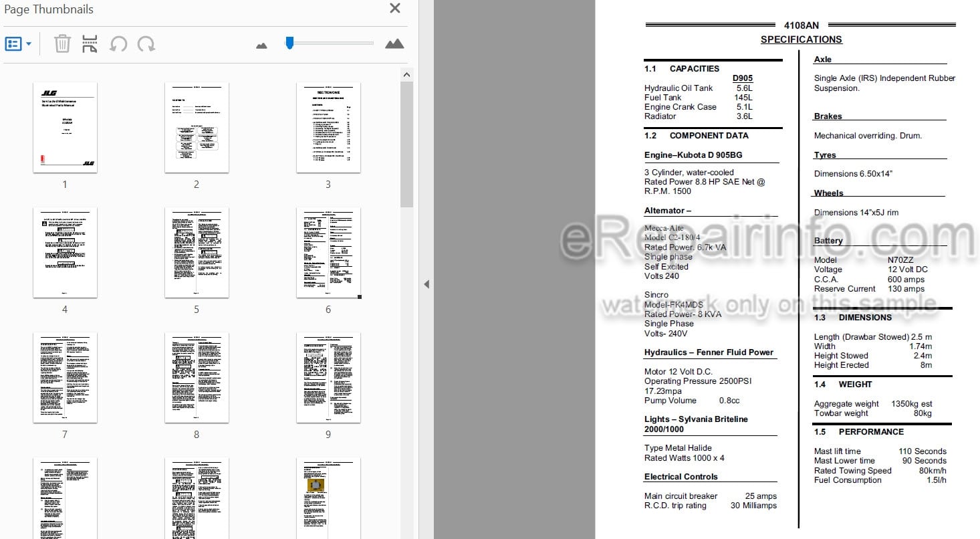
Task: Click the SPECIFICATIONS heading
Action: (801, 39)
